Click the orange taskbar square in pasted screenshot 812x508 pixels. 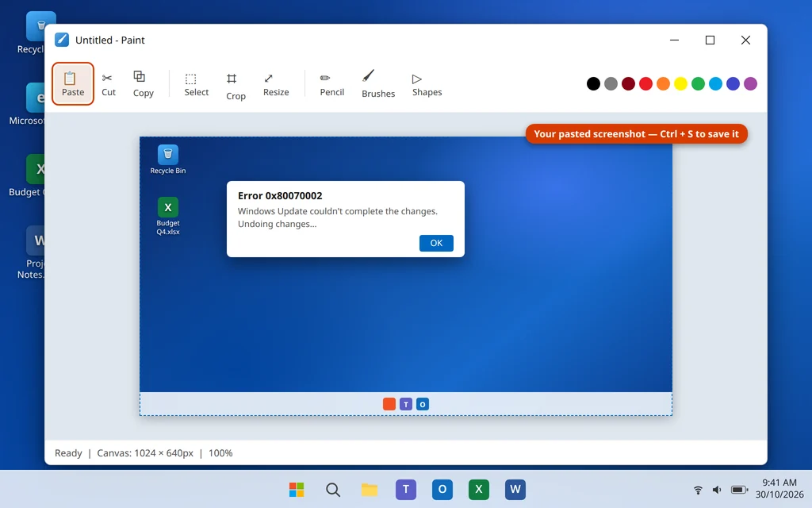point(389,404)
